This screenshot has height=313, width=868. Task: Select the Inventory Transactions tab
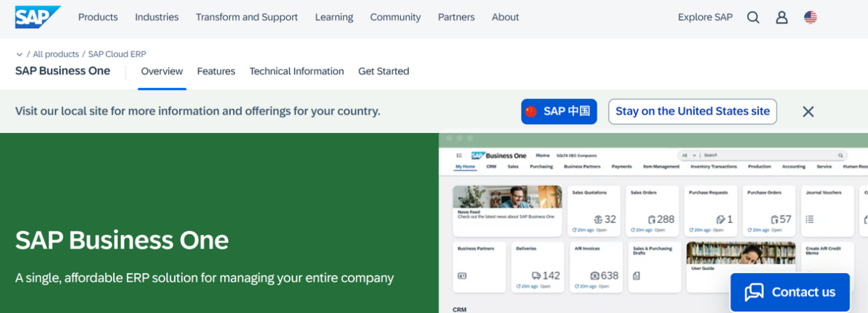click(714, 166)
